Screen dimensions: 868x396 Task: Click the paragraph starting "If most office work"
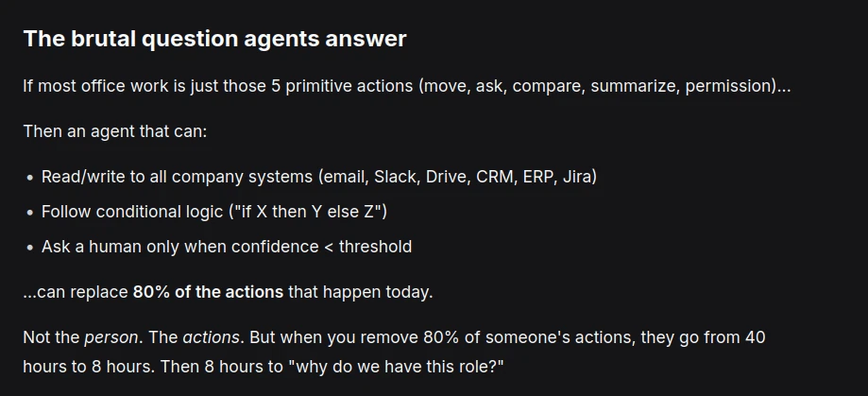pyautogui.click(x=406, y=86)
